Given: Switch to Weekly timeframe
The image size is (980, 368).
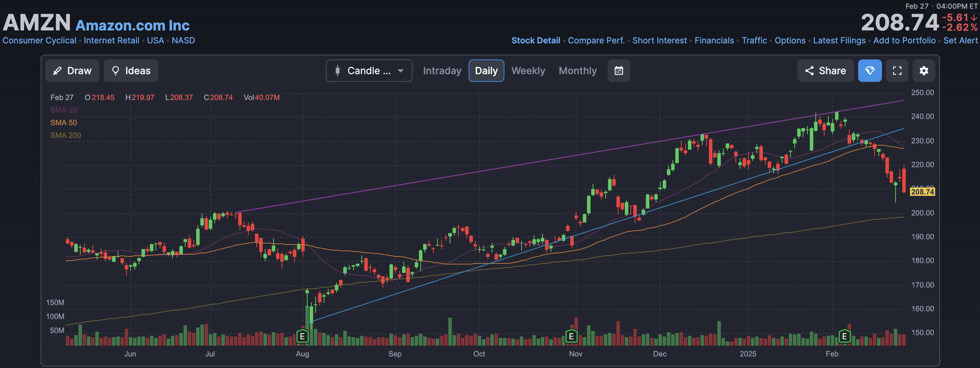Looking at the screenshot, I should click(528, 71).
